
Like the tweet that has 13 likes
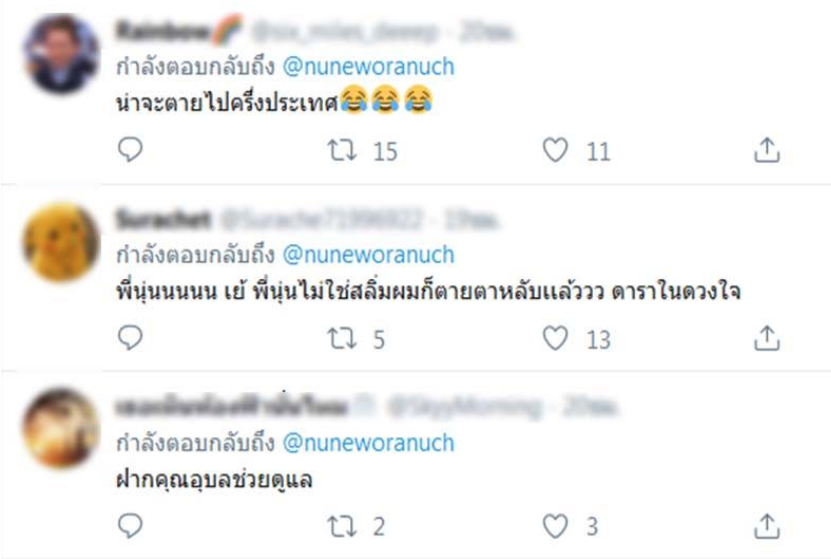tap(555, 338)
